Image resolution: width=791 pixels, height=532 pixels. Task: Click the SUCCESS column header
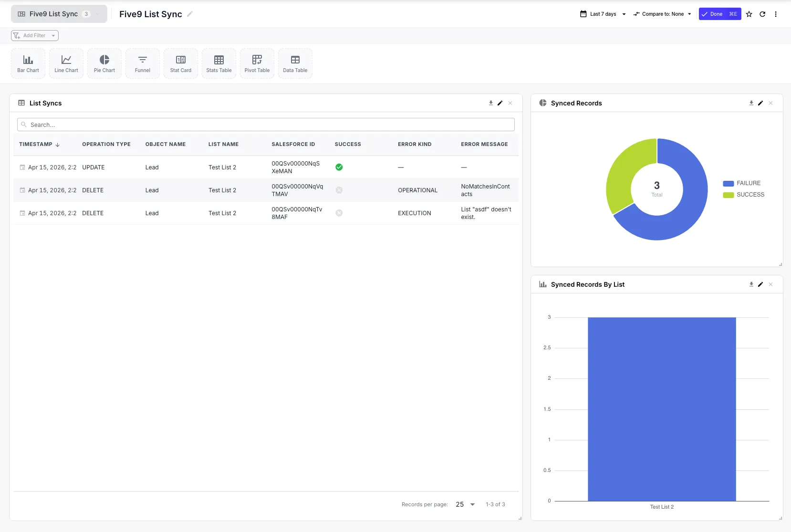coord(348,144)
